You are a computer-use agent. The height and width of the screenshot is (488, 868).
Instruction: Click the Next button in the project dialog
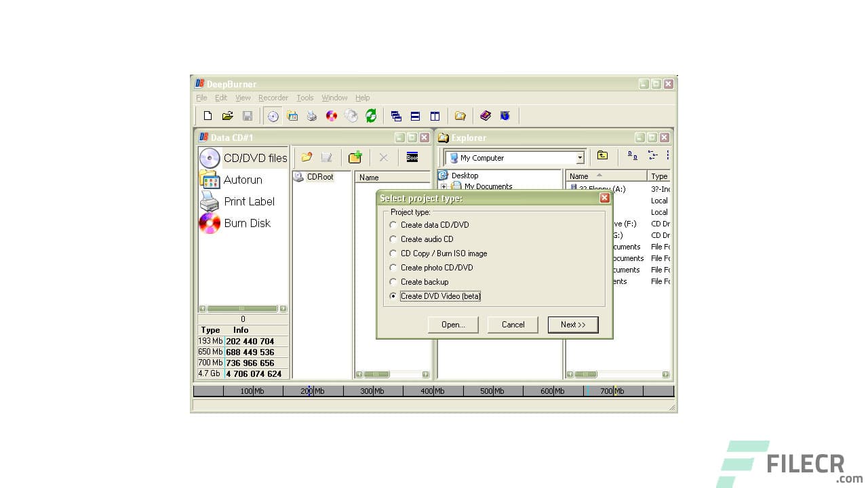[x=572, y=325]
